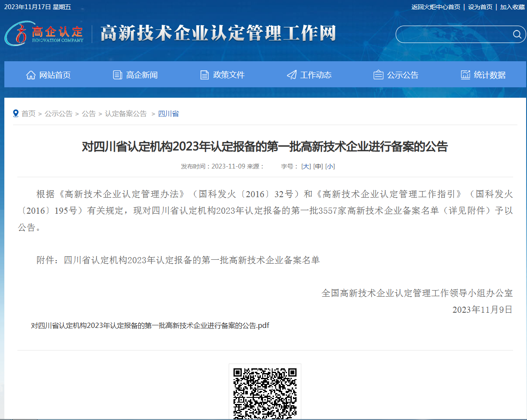Screen dimensions: 527x420
Task: Click the home icon beside 网站首页
Action: click(31, 75)
